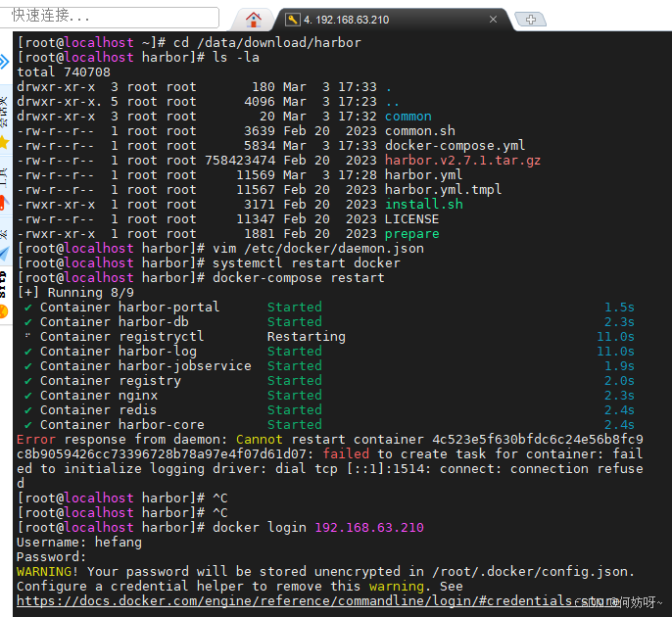Click the quick connect input field

point(110,17)
